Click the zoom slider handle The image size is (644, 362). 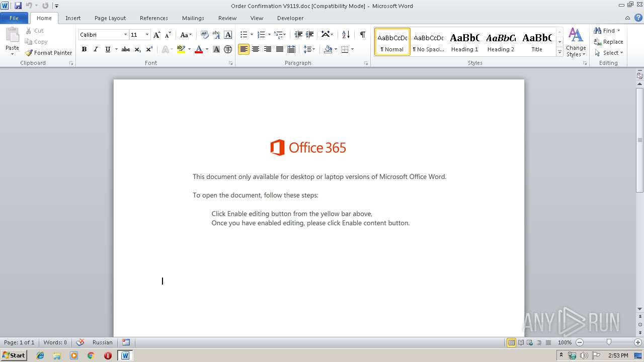click(x=609, y=342)
